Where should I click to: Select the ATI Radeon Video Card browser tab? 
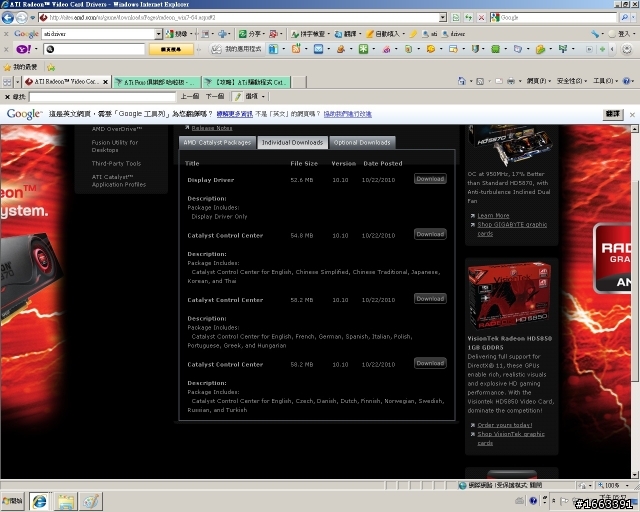click(67, 82)
